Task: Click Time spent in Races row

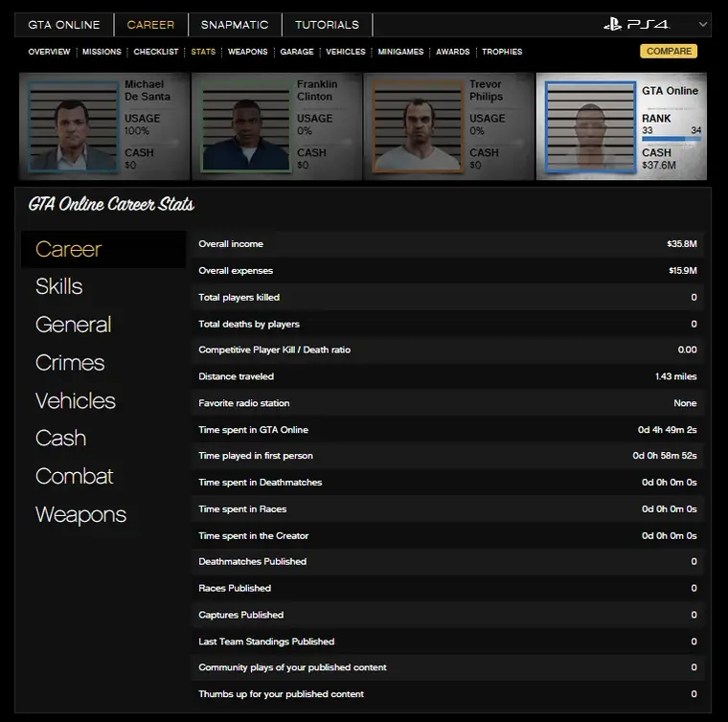Action: tap(447, 509)
